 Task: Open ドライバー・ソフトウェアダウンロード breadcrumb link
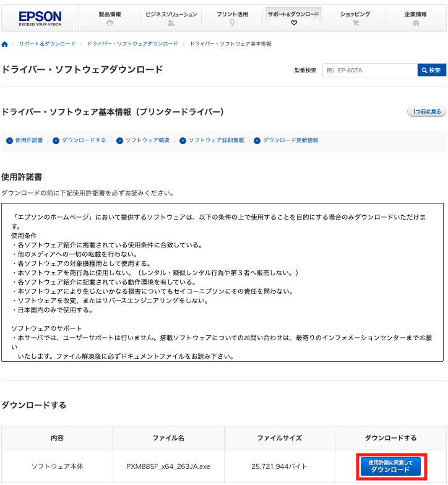click(132, 44)
